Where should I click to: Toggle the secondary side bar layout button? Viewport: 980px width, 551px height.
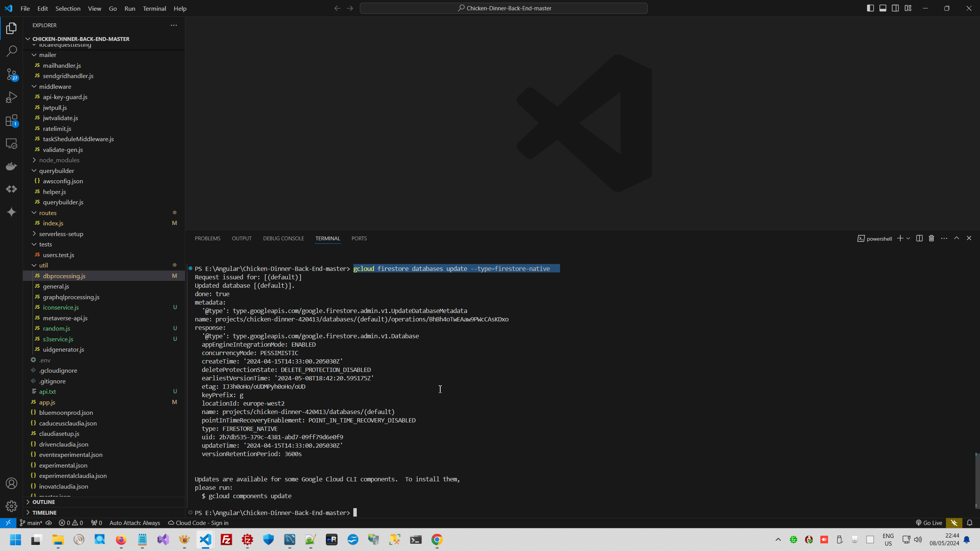coord(895,8)
